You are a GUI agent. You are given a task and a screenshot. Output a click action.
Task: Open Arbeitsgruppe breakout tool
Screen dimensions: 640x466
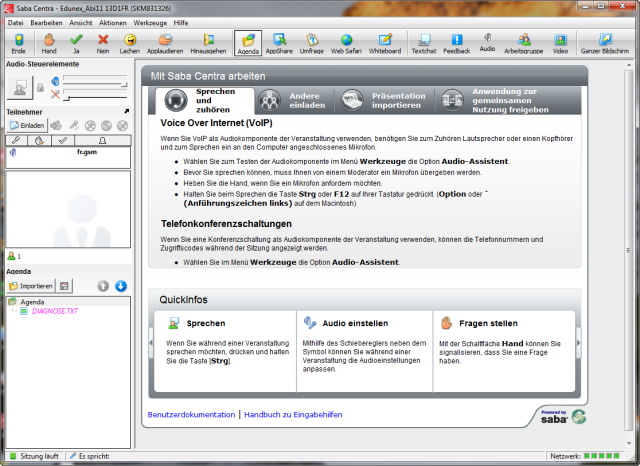(524, 44)
